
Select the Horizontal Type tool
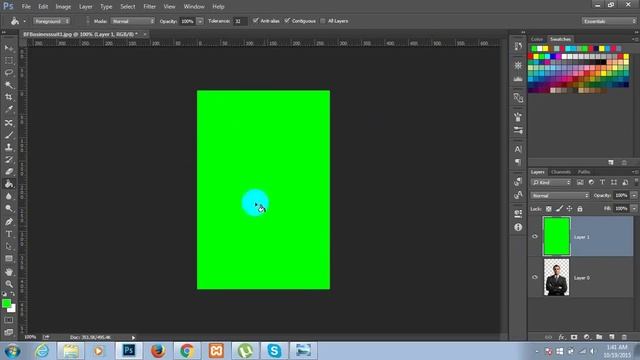point(9,234)
